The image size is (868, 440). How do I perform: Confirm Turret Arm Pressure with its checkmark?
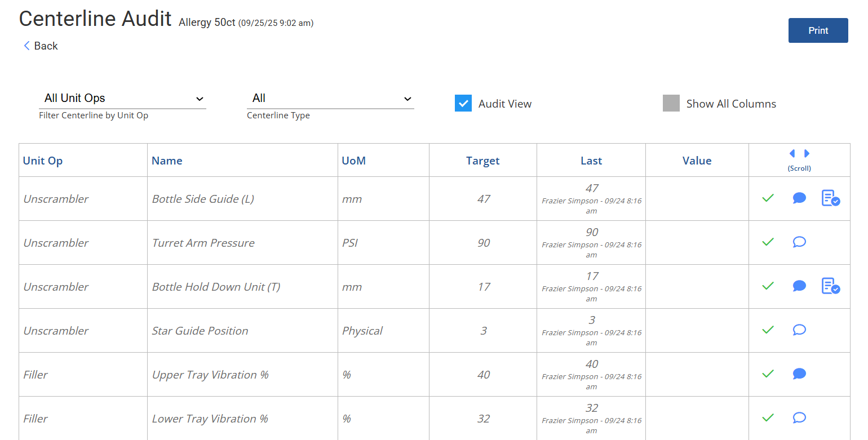tap(767, 242)
